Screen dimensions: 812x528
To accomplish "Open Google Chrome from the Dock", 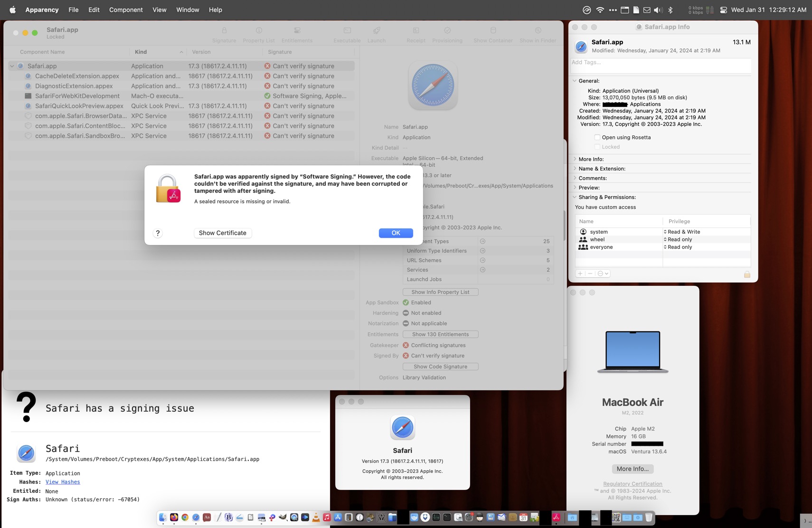I will 185,518.
